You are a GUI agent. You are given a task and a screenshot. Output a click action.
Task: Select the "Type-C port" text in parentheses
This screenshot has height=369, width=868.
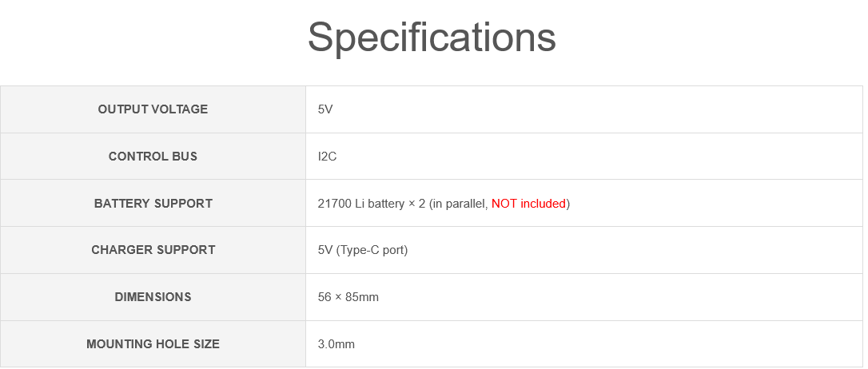[372, 250]
